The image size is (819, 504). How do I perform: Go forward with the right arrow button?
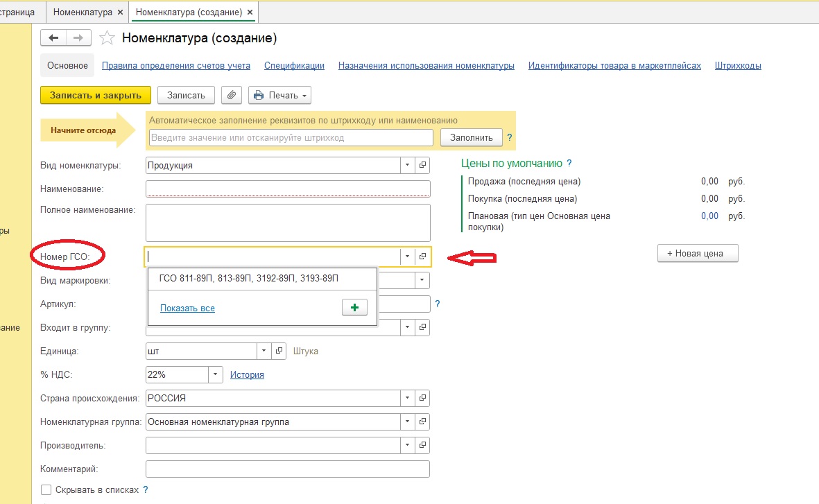click(78, 37)
